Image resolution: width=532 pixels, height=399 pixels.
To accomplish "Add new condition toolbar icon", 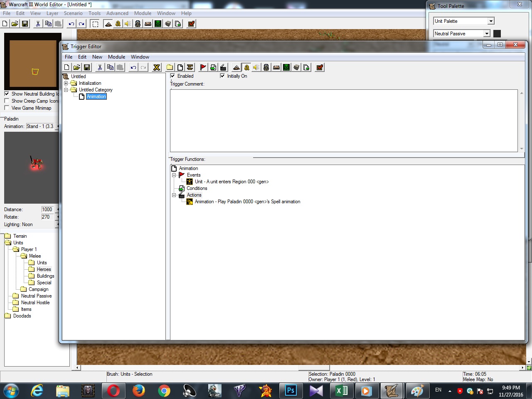I will click(x=213, y=67).
